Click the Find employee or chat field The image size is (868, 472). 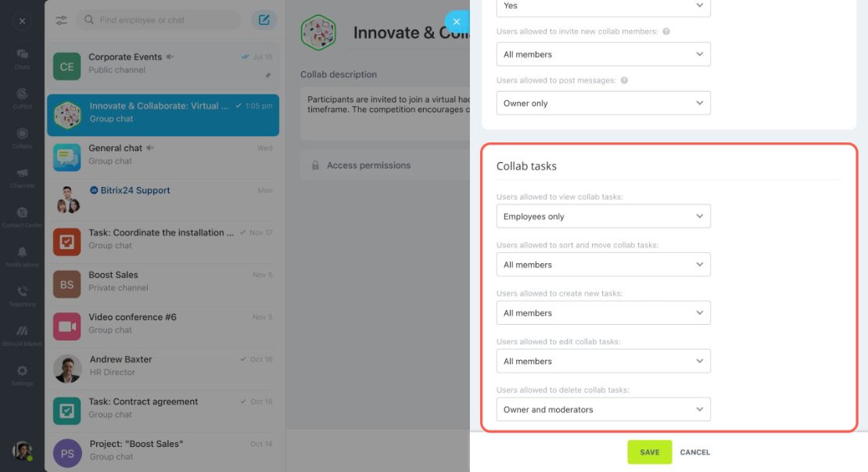click(158, 20)
